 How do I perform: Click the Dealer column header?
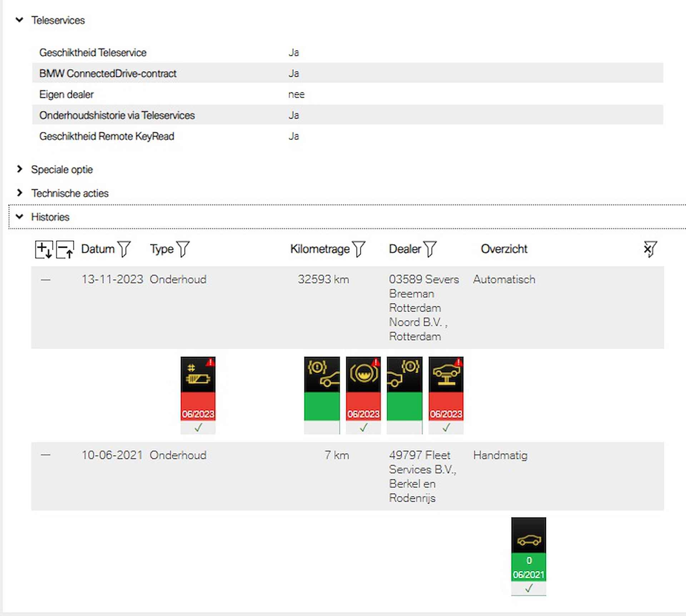(x=405, y=249)
